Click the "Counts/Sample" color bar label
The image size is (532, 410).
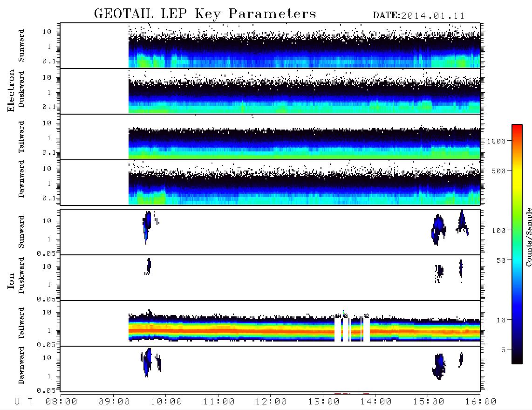pos(528,237)
